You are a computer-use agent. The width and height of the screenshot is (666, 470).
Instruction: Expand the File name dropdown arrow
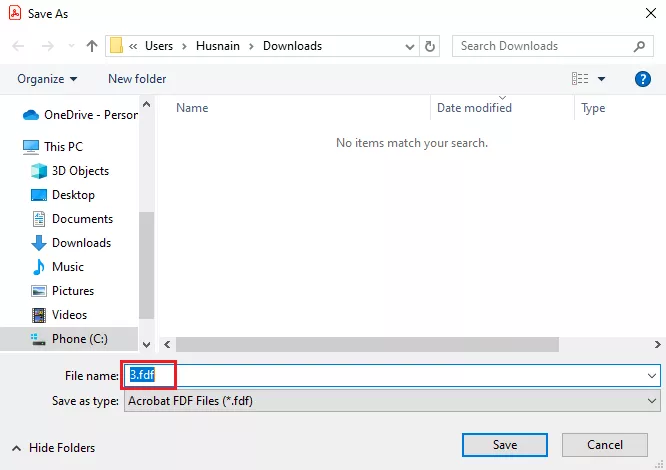click(652, 376)
